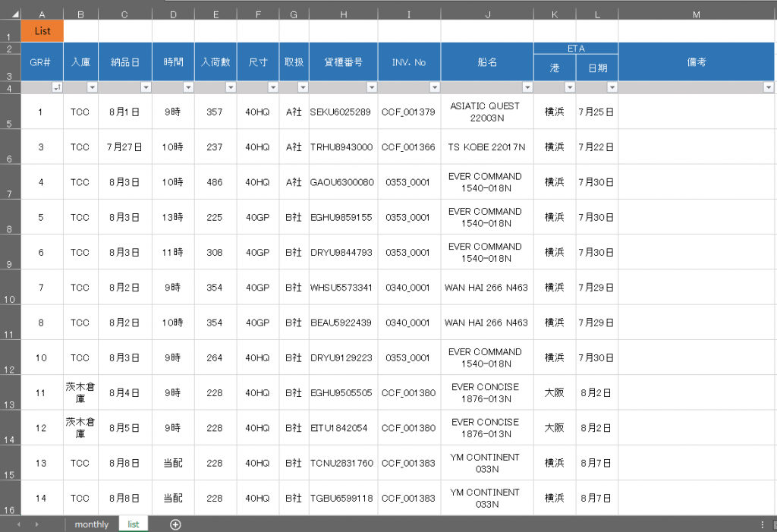Click 大阪 port cell in GR# 11 row
Screen dimensions: 777x532
pyautogui.click(x=555, y=392)
